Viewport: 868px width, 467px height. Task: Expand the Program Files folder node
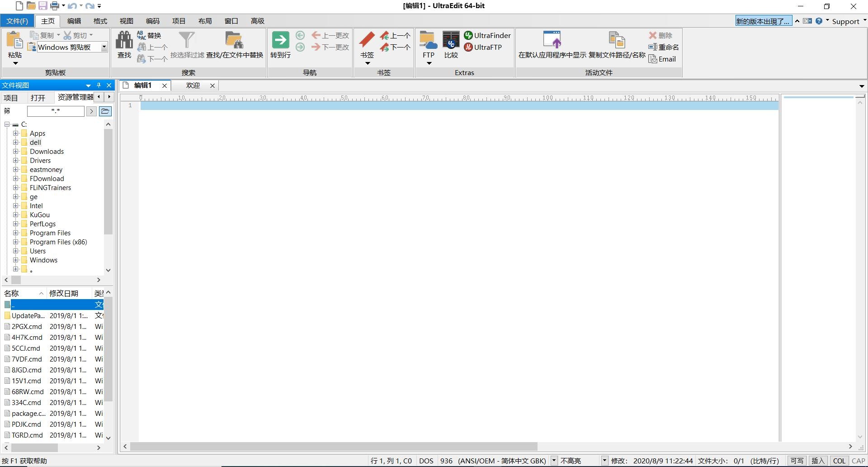pos(16,233)
